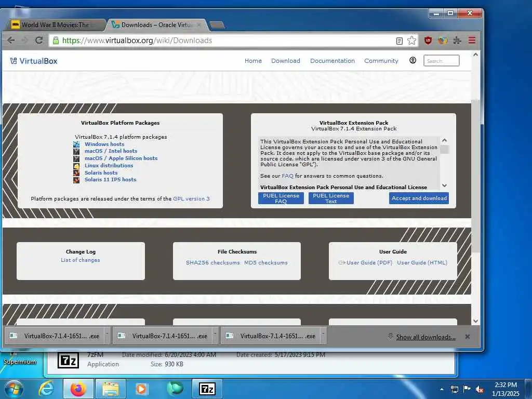Click the Windows hosts link
This screenshot has width=532, height=399.
coord(104,144)
